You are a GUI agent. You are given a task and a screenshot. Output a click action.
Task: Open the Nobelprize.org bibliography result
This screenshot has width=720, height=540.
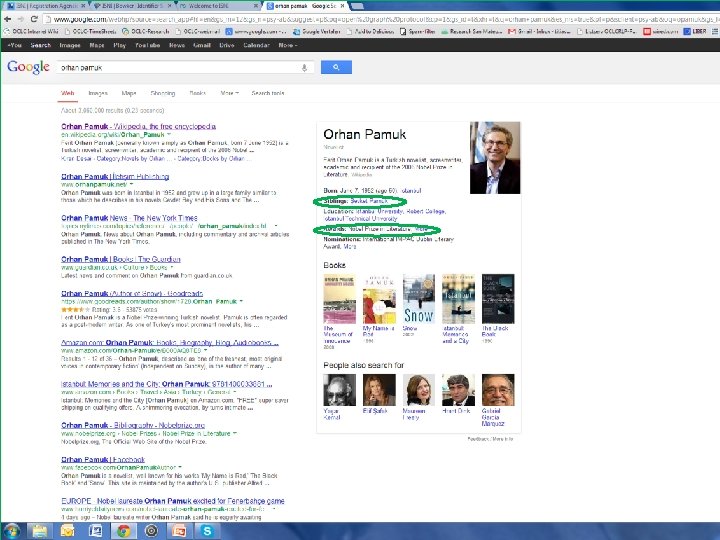point(133,425)
